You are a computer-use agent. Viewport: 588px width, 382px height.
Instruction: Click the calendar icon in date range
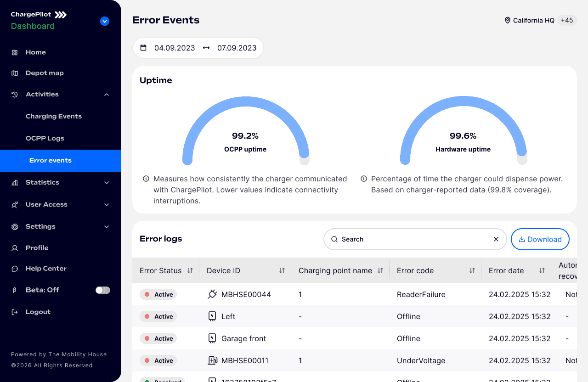click(x=143, y=48)
